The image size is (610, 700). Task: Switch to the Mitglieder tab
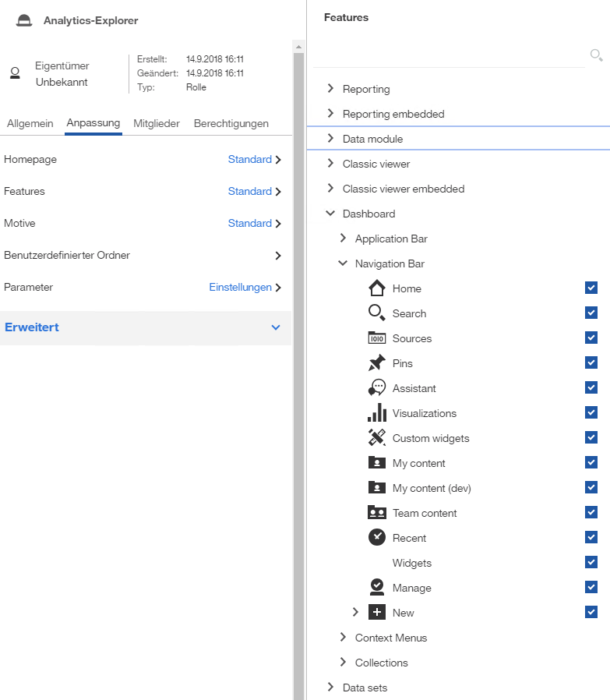[157, 123]
